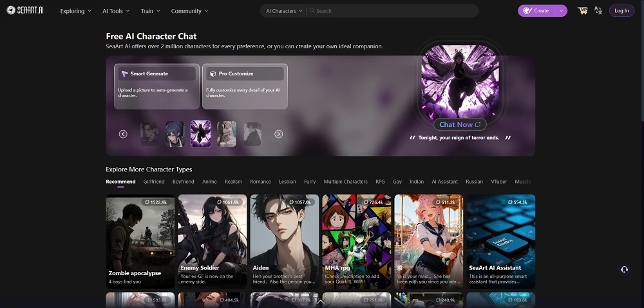Click the customer support headset icon
The height and width of the screenshot is (308, 644).
pyautogui.click(x=624, y=269)
